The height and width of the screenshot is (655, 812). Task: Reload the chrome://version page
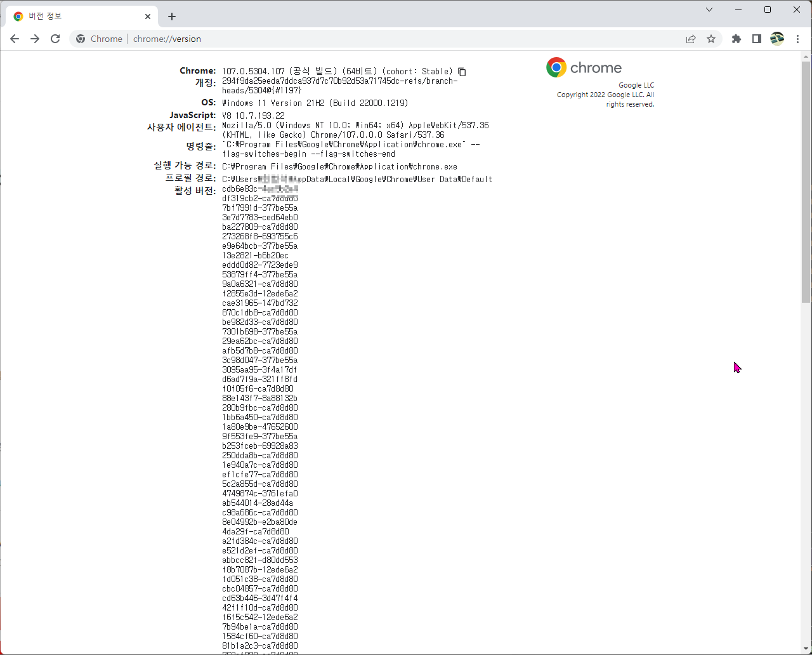click(x=55, y=39)
